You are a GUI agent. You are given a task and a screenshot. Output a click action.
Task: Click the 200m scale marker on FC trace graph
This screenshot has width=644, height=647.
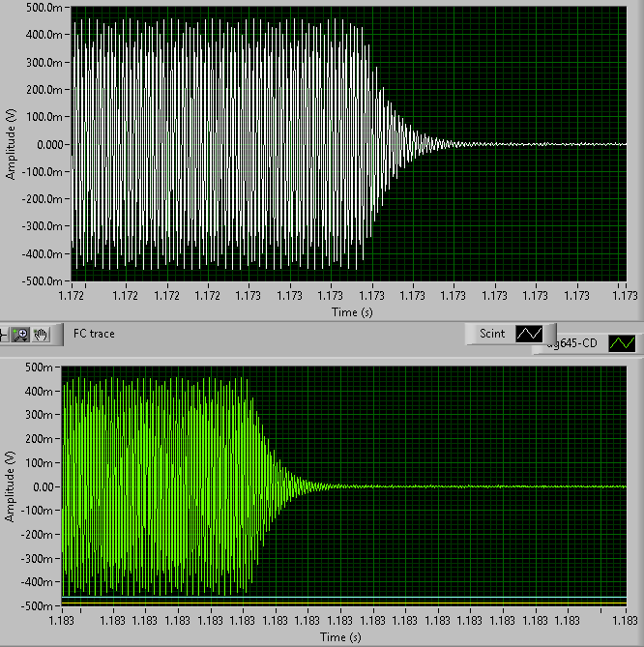[x=40, y=439]
